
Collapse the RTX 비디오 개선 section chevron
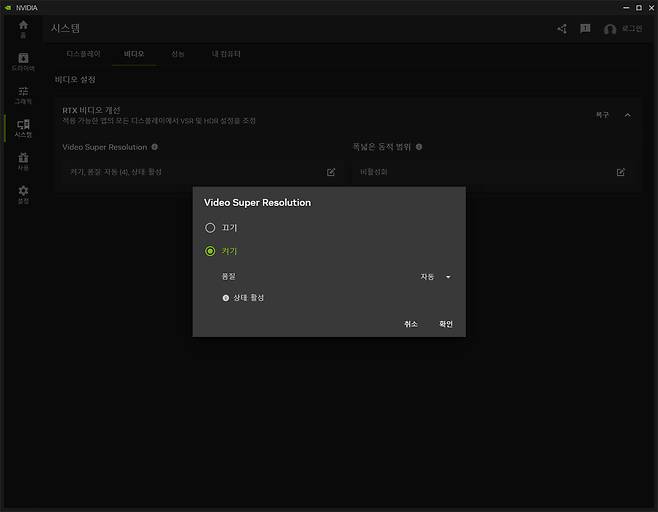point(628,115)
